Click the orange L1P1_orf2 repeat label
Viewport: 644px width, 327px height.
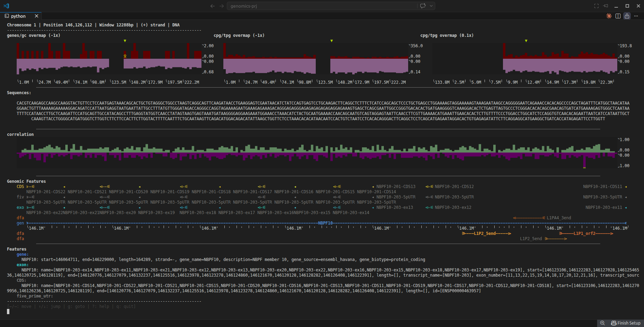[585, 234]
